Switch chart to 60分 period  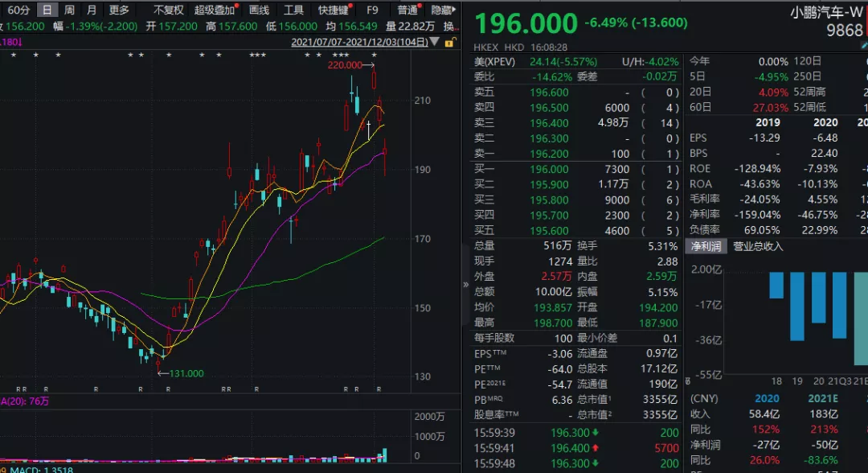pos(18,10)
